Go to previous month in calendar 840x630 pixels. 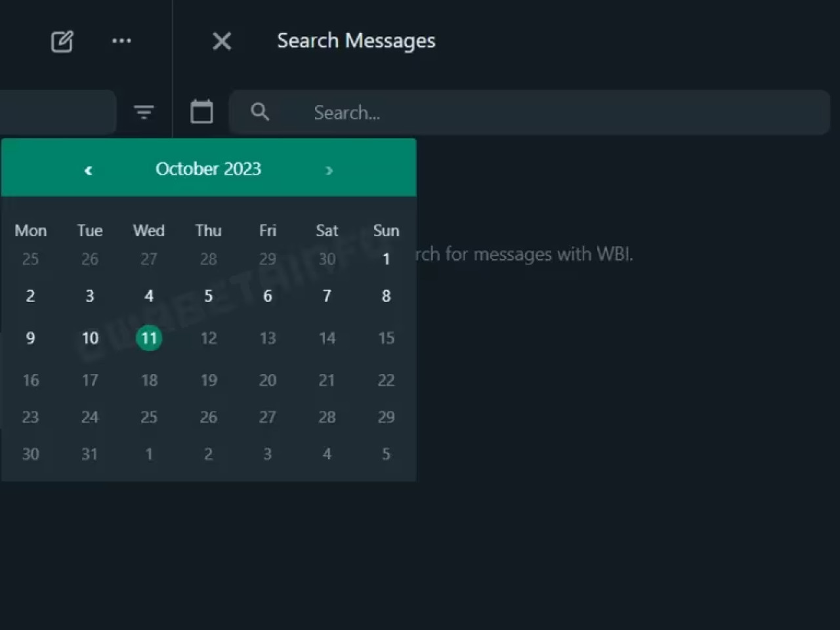[x=88, y=171]
